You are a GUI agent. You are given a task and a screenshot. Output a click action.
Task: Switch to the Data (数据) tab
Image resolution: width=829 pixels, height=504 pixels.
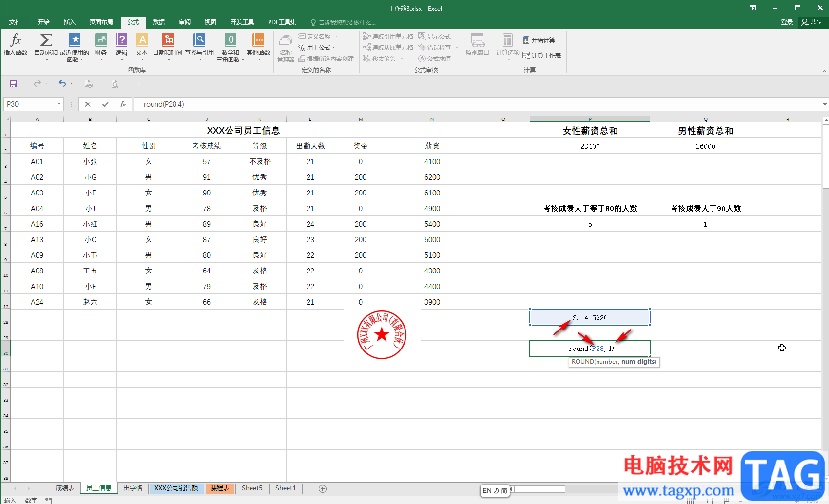coord(159,22)
